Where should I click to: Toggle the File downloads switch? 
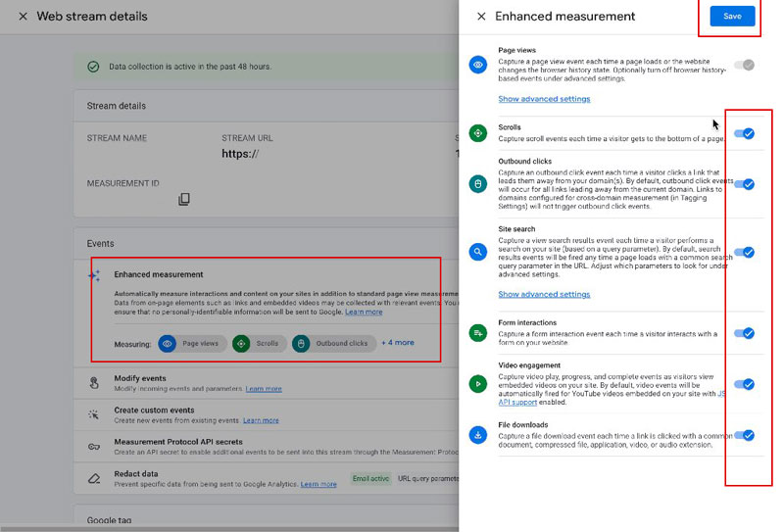[x=744, y=436]
